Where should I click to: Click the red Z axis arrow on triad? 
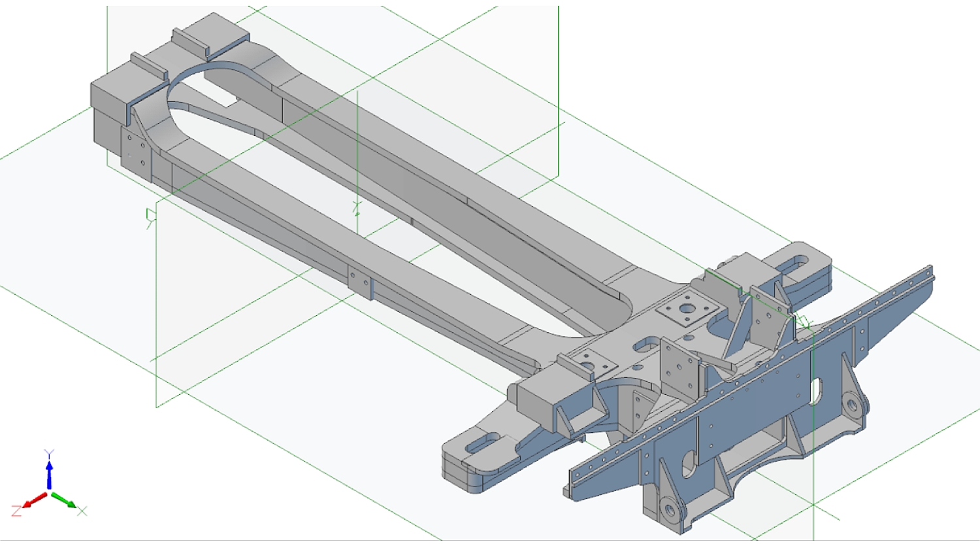coord(33,502)
